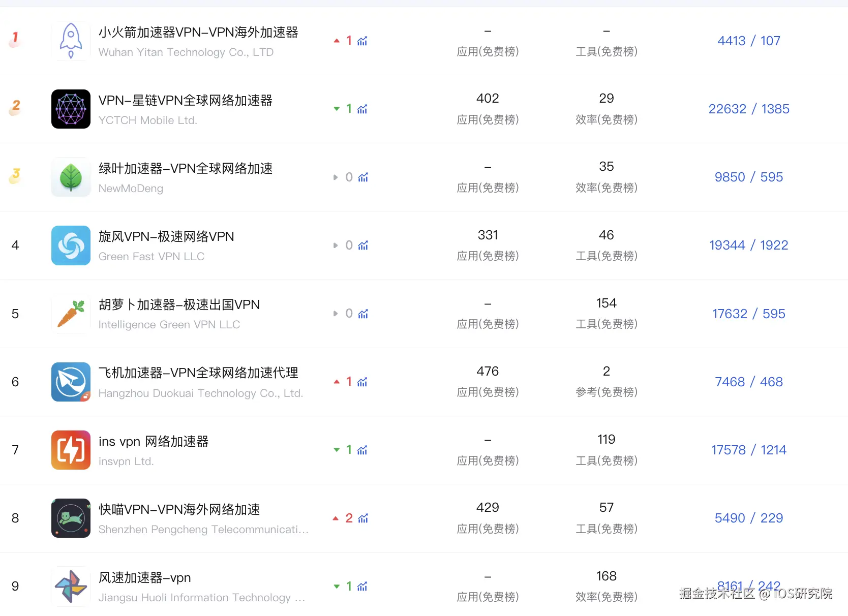View rank trend chart for 小火箭加速器VPN
848x616 pixels.
tap(362, 41)
